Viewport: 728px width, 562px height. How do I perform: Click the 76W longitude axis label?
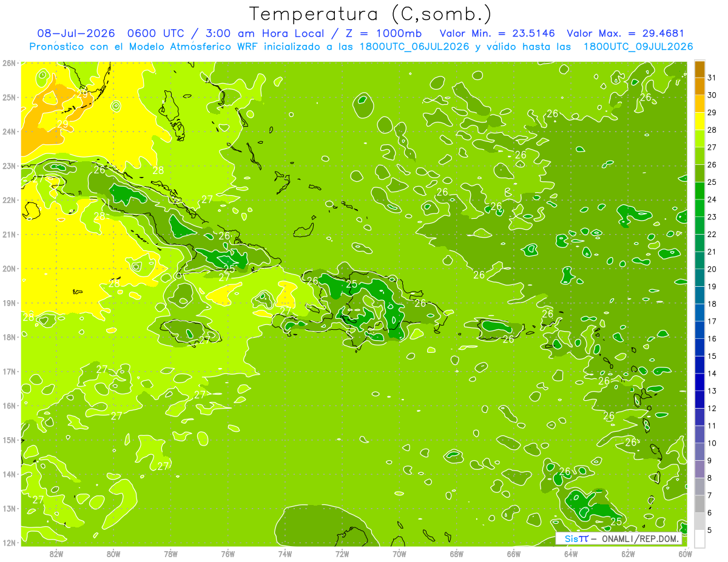tap(228, 554)
